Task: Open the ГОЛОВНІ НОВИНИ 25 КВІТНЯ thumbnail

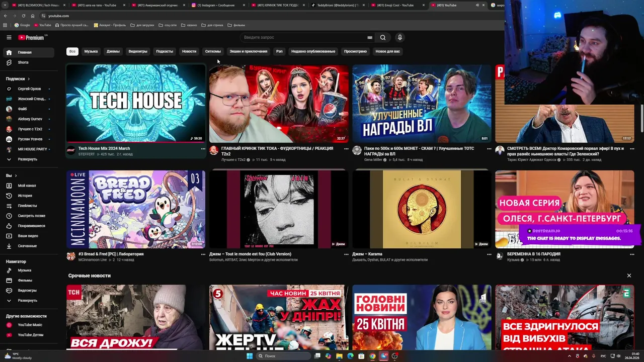Action: coord(422,317)
